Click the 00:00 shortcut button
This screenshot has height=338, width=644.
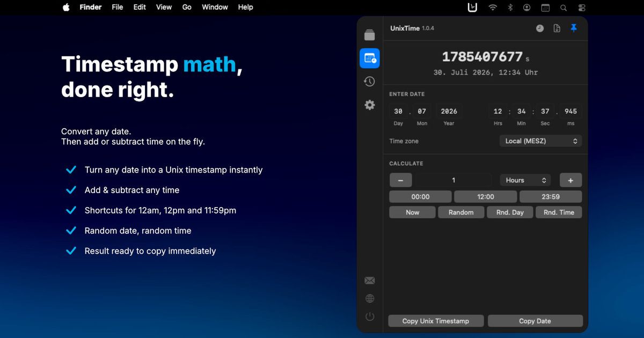coord(420,197)
